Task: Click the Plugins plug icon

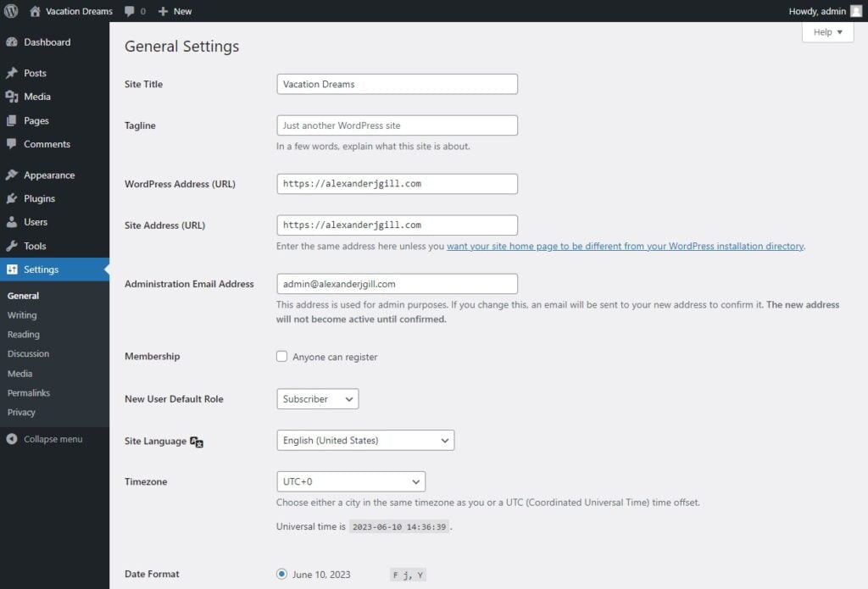Action: click(x=12, y=198)
